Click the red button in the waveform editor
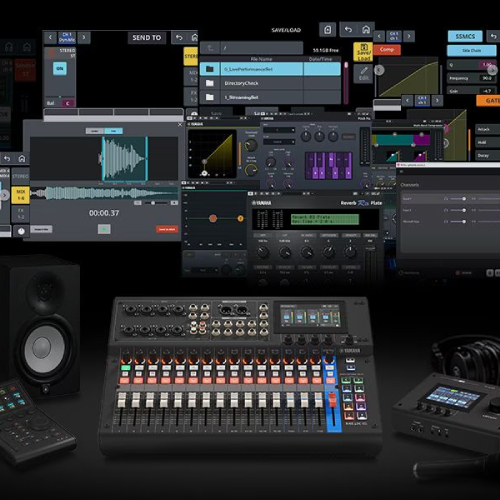Screen dimensions: 500x500 [167, 229]
